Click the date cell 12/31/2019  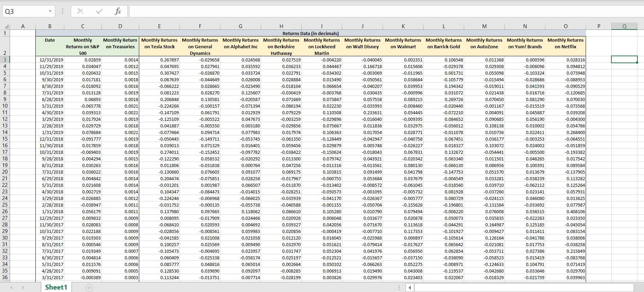click(50, 60)
